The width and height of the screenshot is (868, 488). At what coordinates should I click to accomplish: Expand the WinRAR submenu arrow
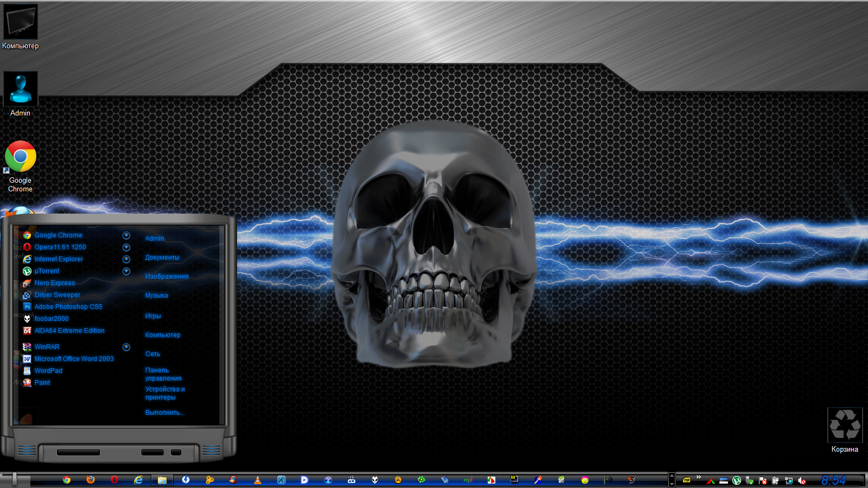(126, 347)
